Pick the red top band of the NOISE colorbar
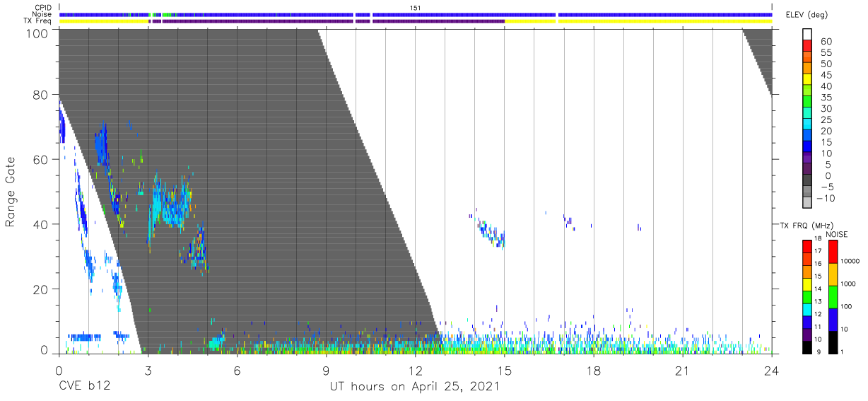The image size is (868, 401). click(x=833, y=251)
